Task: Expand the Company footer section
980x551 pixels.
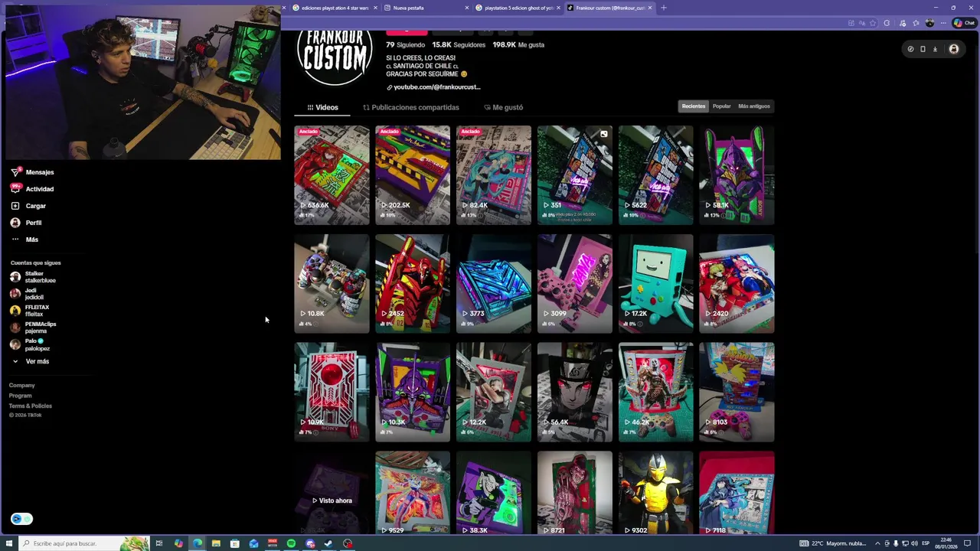Action: (x=22, y=386)
